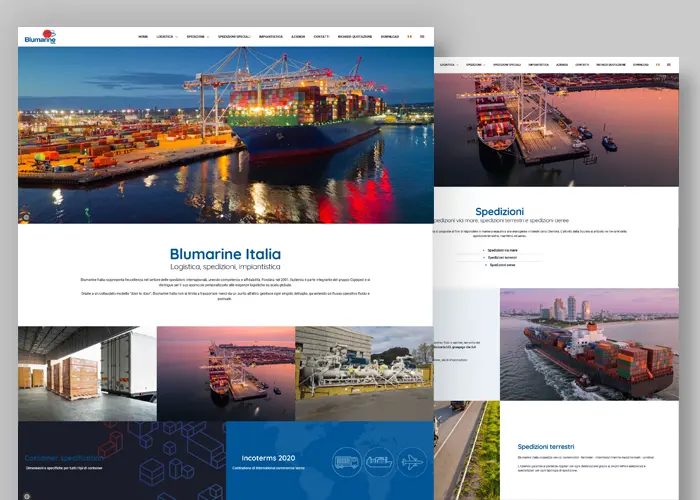Open Contatti in the left page menu
The width and height of the screenshot is (700, 500).
point(321,37)
